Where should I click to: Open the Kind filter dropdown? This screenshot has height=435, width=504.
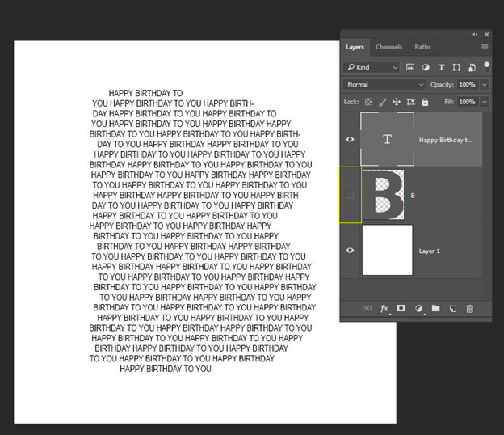[372, 67]
